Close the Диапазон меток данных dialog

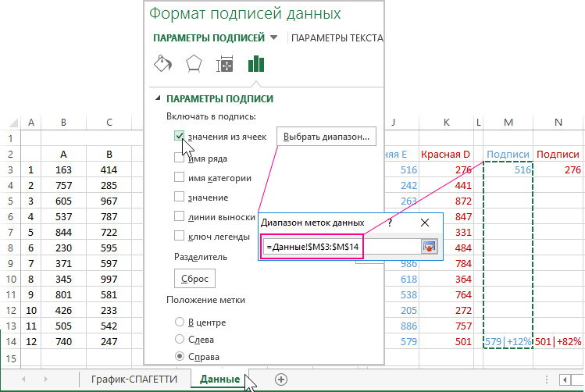click(425, 223)
